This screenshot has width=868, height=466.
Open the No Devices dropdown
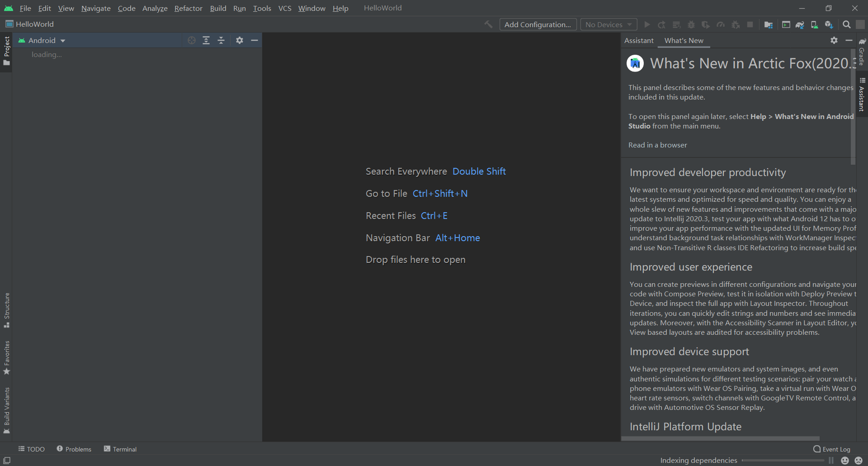tap(609, 24)
